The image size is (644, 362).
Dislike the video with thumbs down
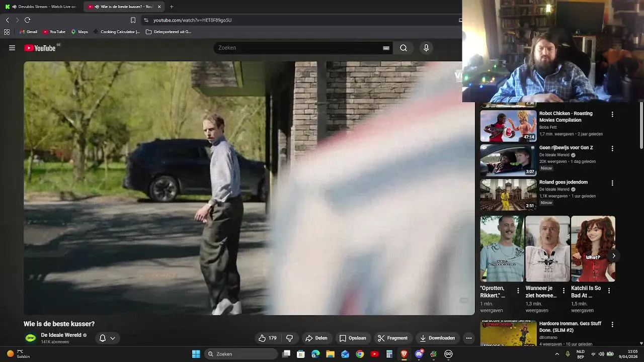289,338
